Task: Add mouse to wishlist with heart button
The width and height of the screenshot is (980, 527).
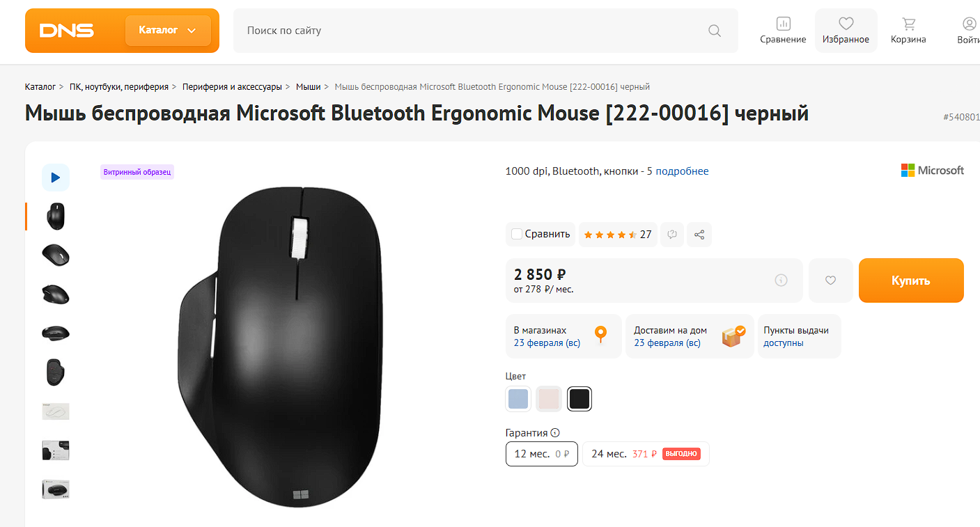Action: (x=830, y=281)
